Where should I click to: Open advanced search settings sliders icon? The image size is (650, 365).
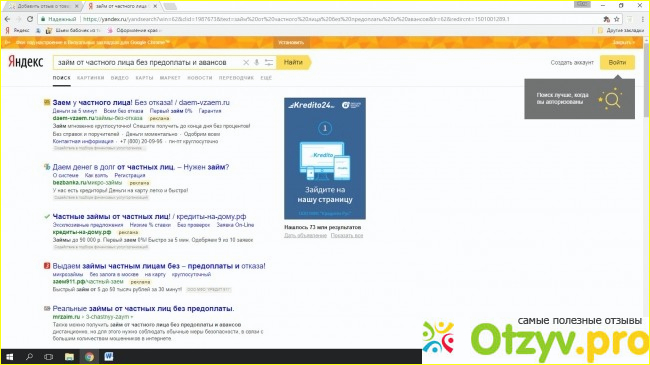click(269, 63)
